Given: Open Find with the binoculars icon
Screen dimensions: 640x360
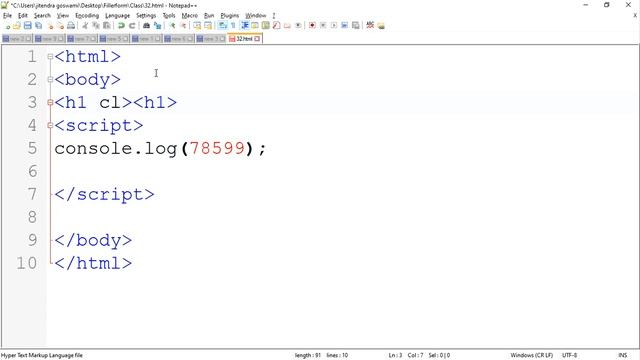Looking at the screenshot, I should (x=146, y=26).
